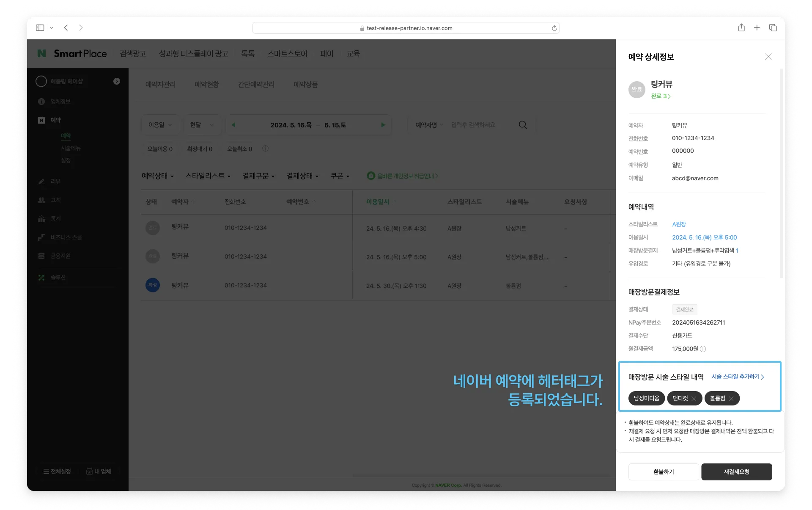Screen dimensions: 812x510
Task: Remove the 볼륨펌 style tag
Action: 731,399
